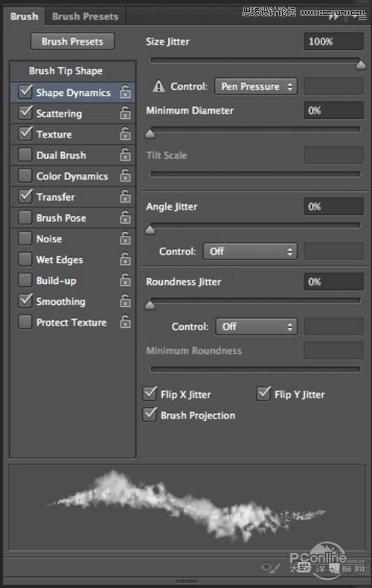Click the Angle Jitter 0% field

tap(334, 207)
